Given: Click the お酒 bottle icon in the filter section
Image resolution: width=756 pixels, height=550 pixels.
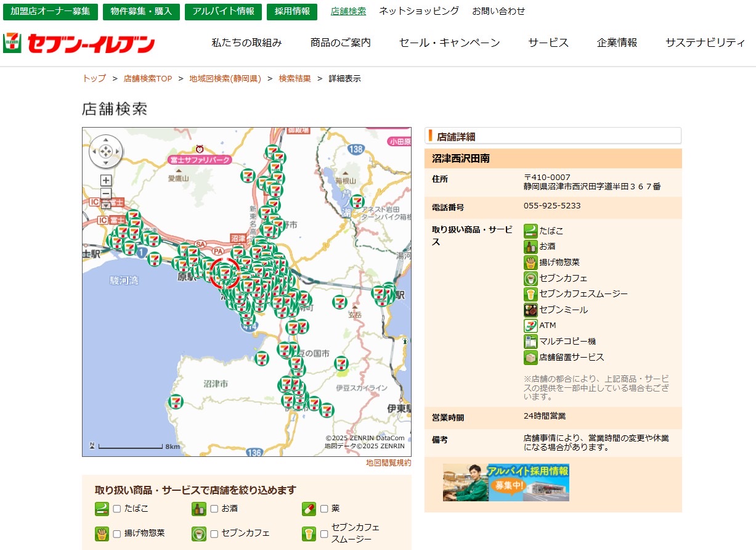Looking at the screenshot, I should 198,509.
